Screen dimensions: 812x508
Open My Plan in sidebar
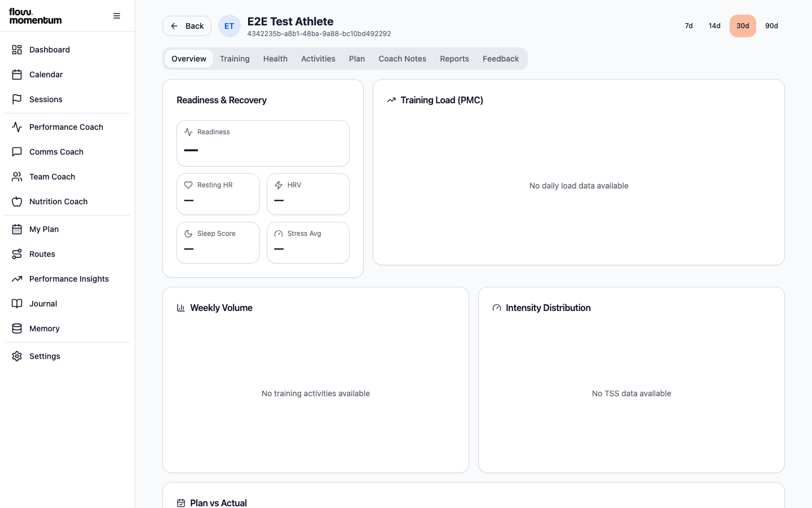coord(68,229)
